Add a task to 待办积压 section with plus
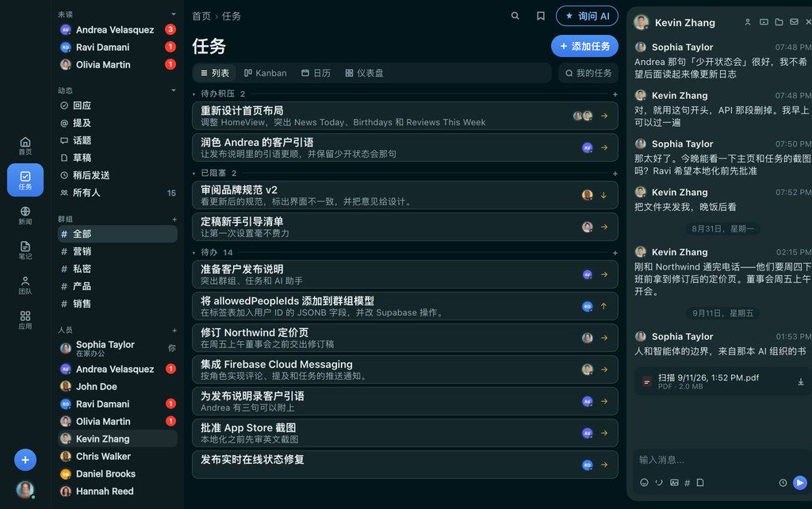This screenshot has width=812, height=509. (x=615, y=94)
